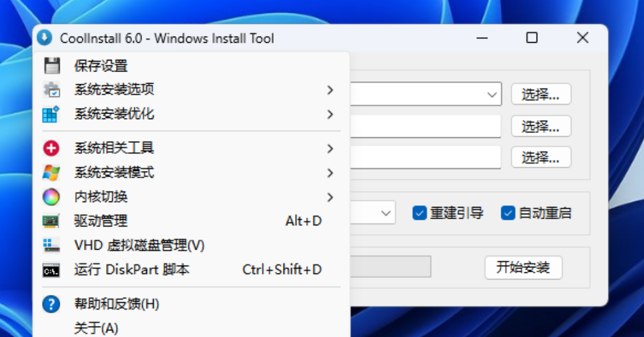This screenshot has width=644, height=337.
Task: Click the Windows flag icon for 系统安装模式
Action: [51, 173]
